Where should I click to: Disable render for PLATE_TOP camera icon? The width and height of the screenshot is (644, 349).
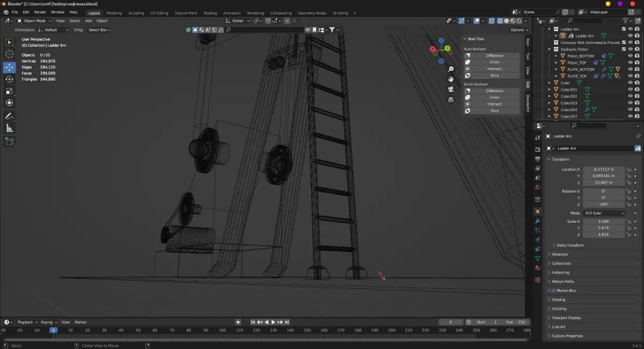click(637, 76)
